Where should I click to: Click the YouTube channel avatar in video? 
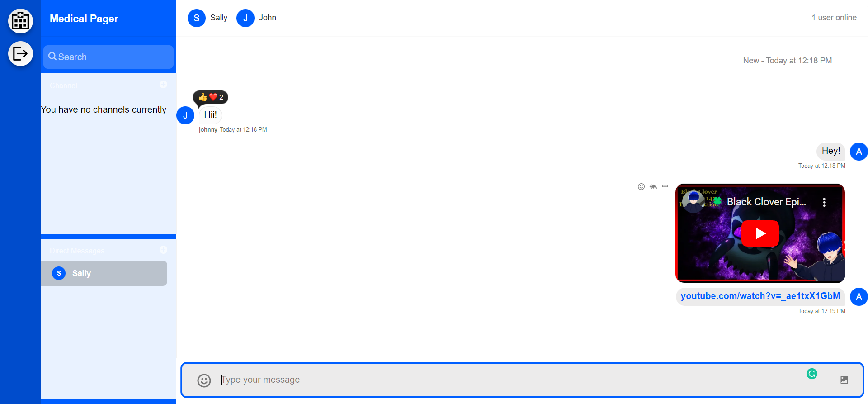coord(693,202)
